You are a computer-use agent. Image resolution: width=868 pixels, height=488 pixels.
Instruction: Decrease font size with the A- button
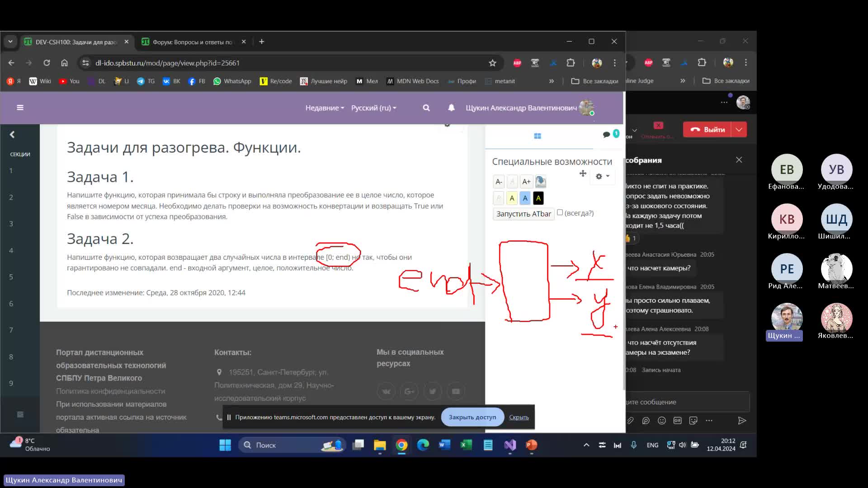pyautogui.click(x=499, y=182)
